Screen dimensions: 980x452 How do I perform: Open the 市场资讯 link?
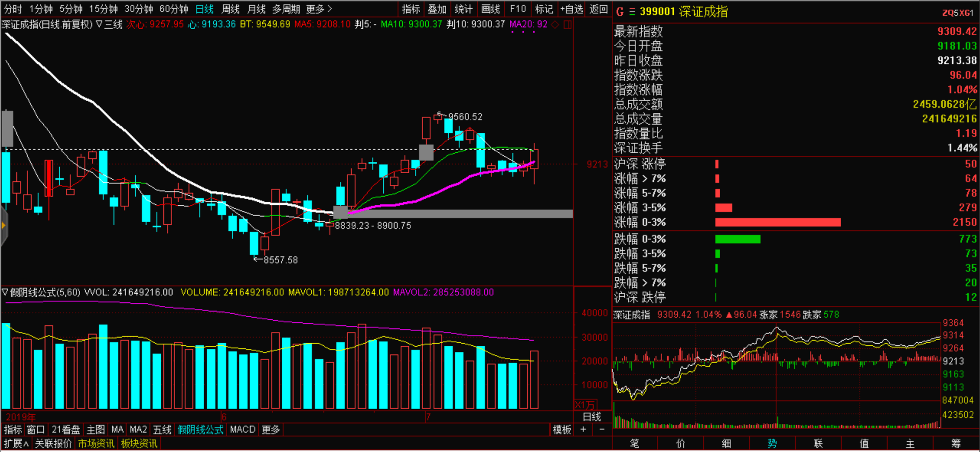[96, 444]
